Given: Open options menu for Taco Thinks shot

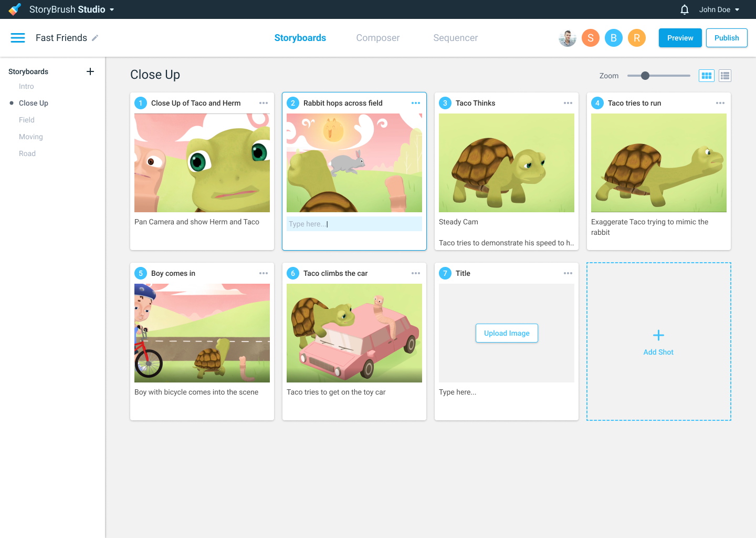Looking at the screenshot, I should [x=568, y=103].
